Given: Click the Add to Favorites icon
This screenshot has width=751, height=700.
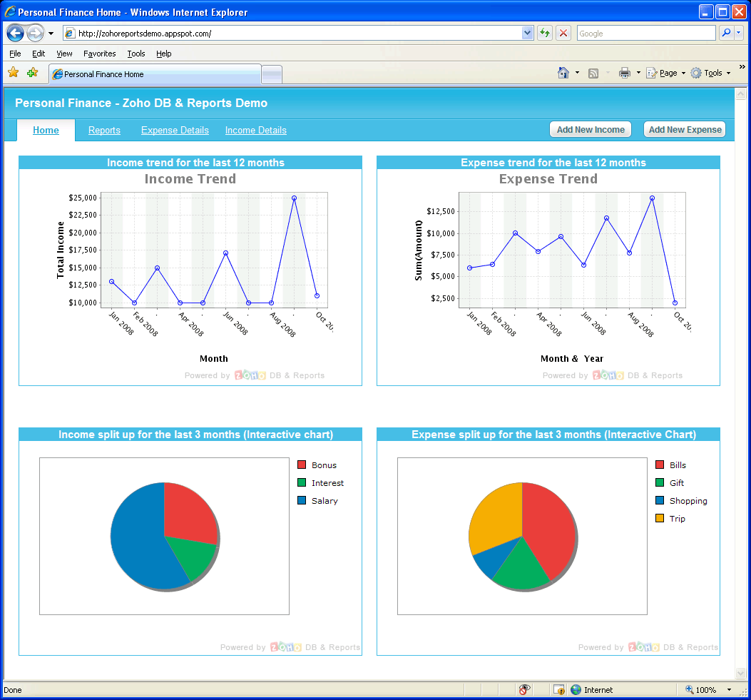Looking at the screenshot, I should [32, 73].
